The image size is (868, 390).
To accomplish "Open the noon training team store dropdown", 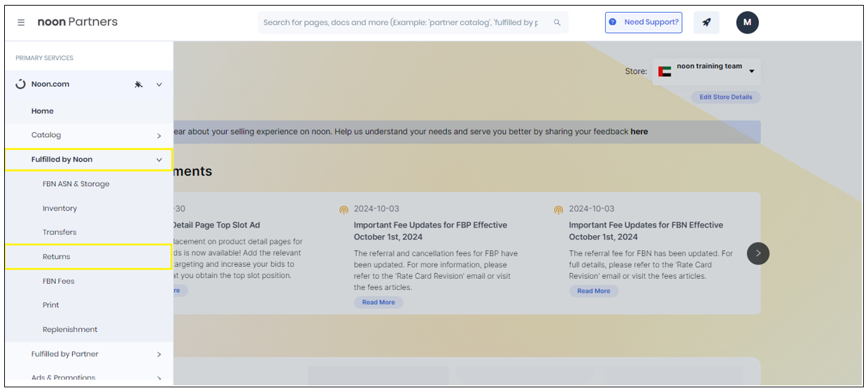I will coord(706,71).
